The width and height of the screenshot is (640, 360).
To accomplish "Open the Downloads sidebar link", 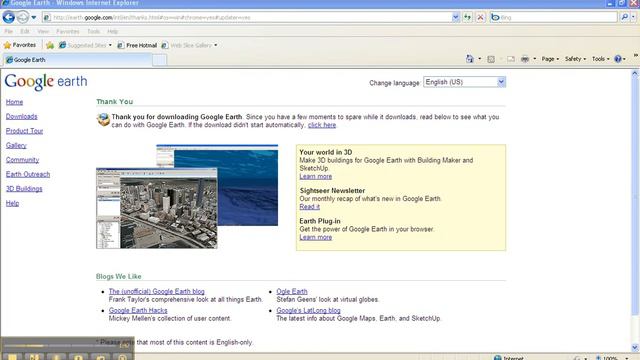I will (22, 116).
